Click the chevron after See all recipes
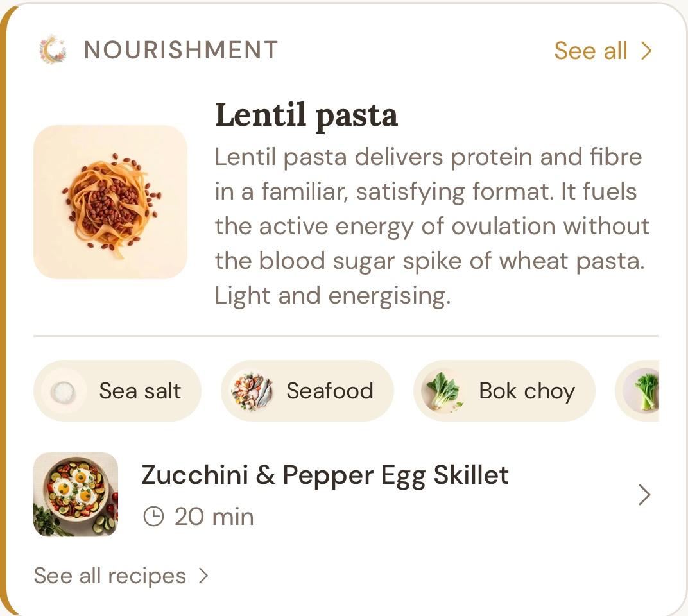This screenshot has width=688, height=616. (x=203, y=576)
